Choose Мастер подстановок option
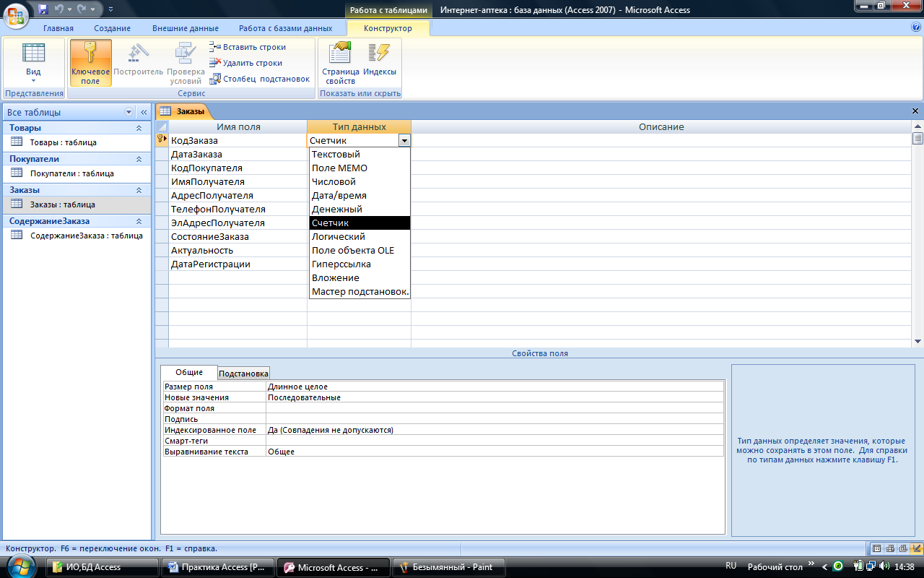The height and width of the screenshot is (578, 924). click(359, 292)
